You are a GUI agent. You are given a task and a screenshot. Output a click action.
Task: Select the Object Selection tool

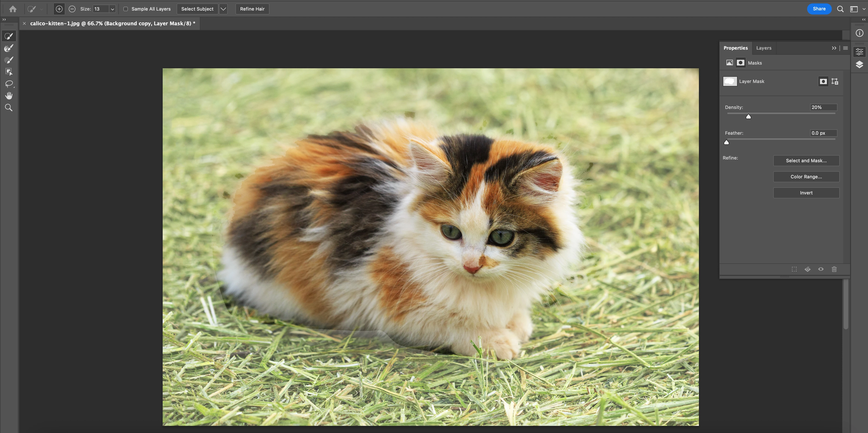9,72
